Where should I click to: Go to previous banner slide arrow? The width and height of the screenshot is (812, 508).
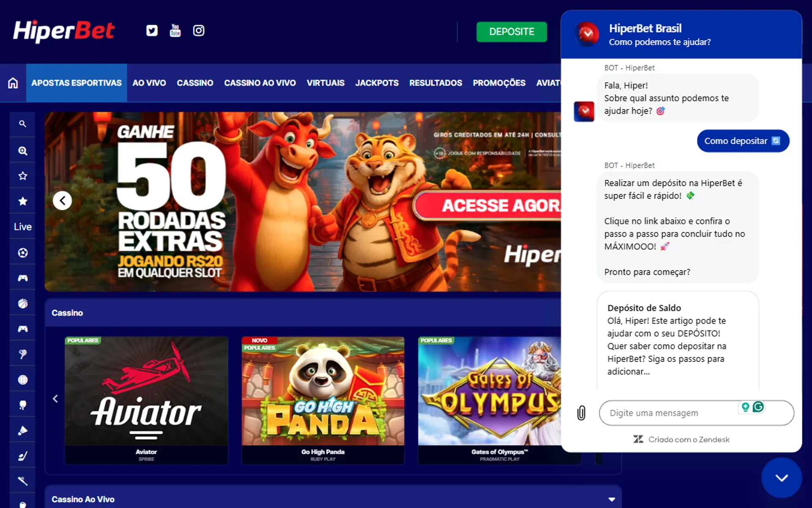tap(62, 201)
